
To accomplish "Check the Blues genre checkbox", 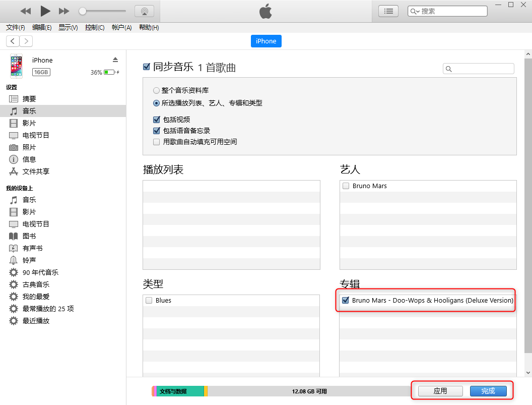I will tap(149, 301).
